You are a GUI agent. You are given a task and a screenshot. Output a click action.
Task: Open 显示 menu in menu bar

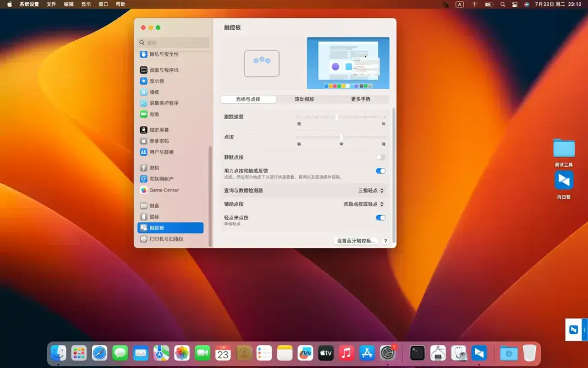[x=86, y=4]
